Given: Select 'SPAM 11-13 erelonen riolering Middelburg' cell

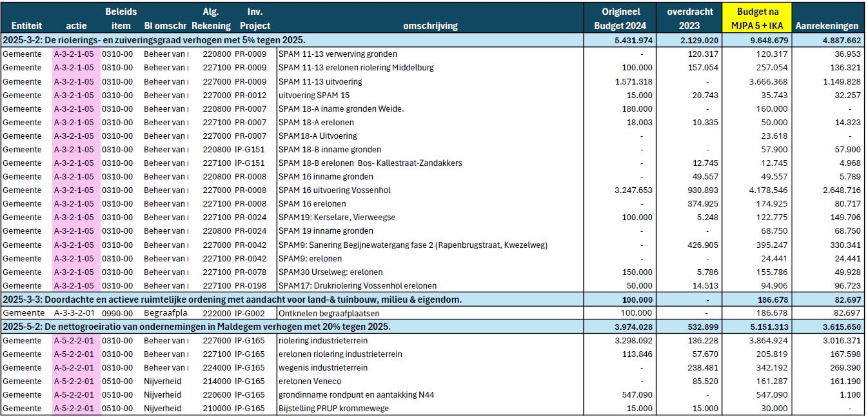Looking at the screenshot, I should [x=356, y=68].
